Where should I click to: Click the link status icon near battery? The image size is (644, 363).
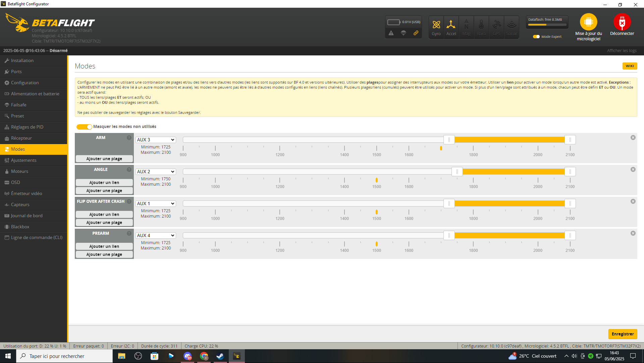pyautogui.click(x=416, y=33)
